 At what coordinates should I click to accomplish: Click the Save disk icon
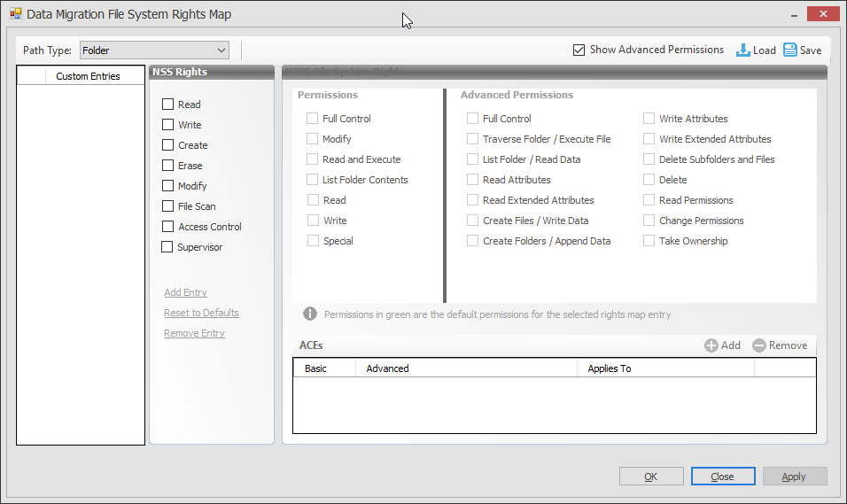click(790, 50)
